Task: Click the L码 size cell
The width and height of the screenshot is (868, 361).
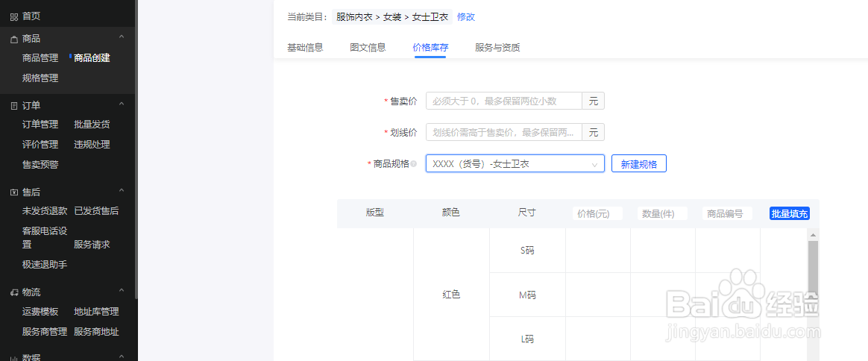Action: [527, 339]
